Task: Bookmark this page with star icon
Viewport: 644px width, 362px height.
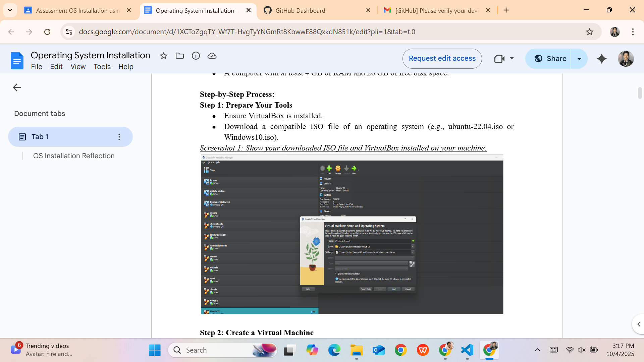Action: (x=589, y=32)
